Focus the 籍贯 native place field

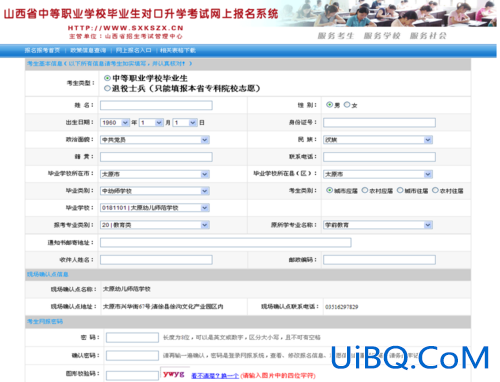(156, 157)
